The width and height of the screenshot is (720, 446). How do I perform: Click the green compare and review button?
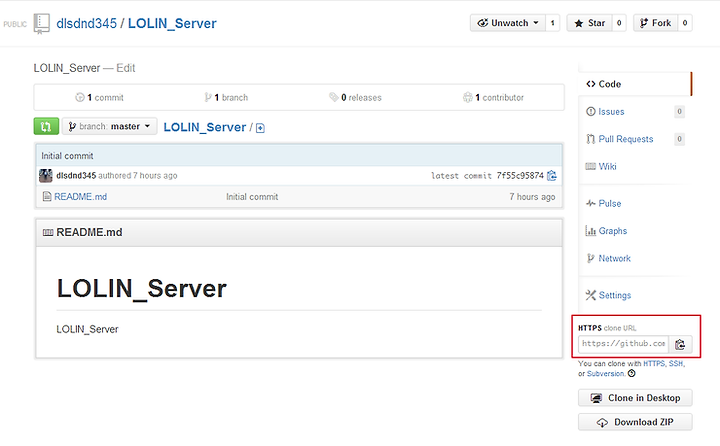[x=46, y=126]
